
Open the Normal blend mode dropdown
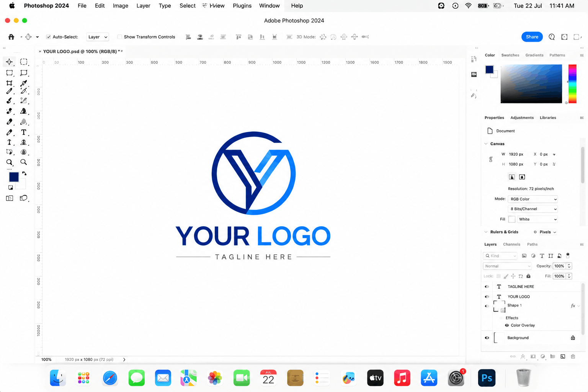click(x=507, y=266)
